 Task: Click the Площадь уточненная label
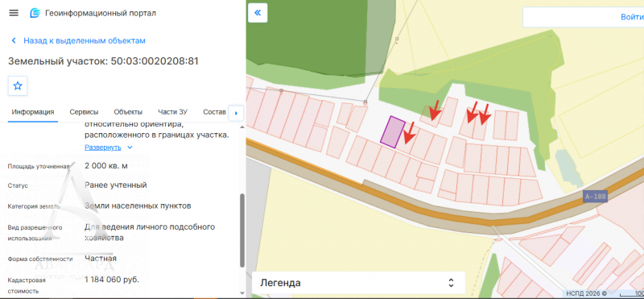click(x=39, y=167)
